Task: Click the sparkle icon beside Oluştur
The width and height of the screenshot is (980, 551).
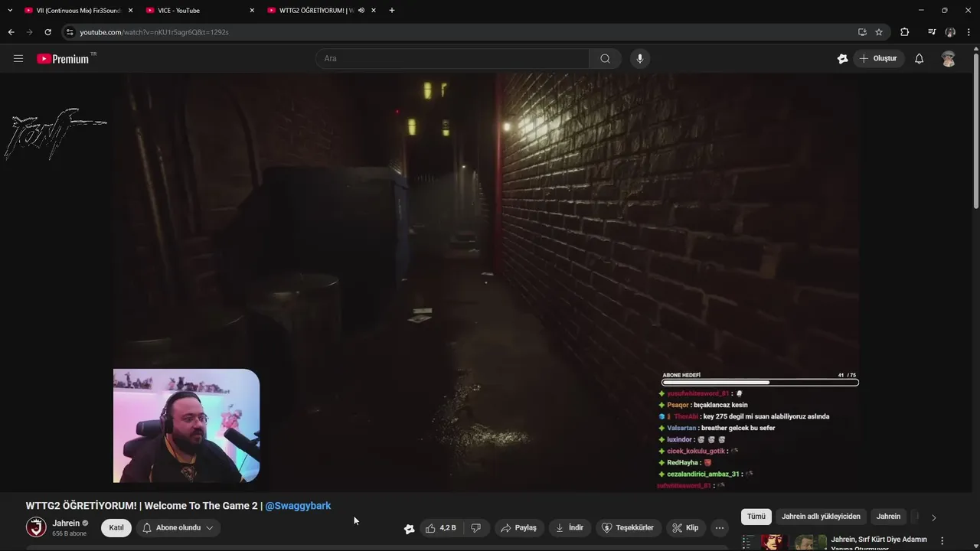Action: (842, 58)
